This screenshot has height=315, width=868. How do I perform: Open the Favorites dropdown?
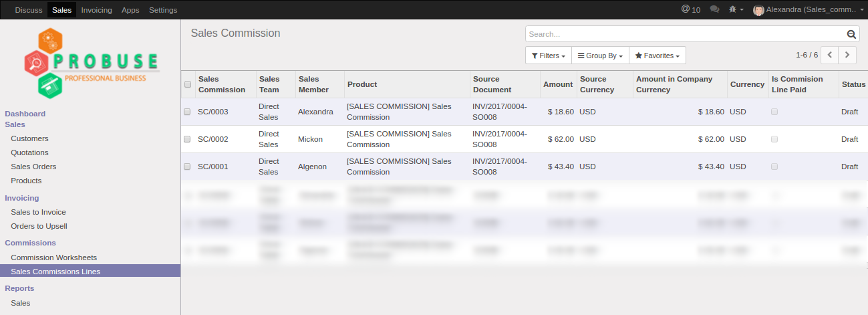click(657, 56)
